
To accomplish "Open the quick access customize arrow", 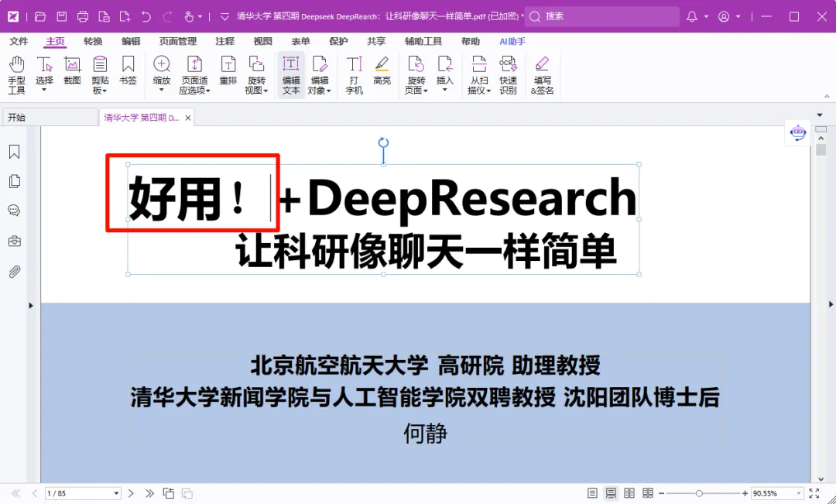I will click(224, 16).
